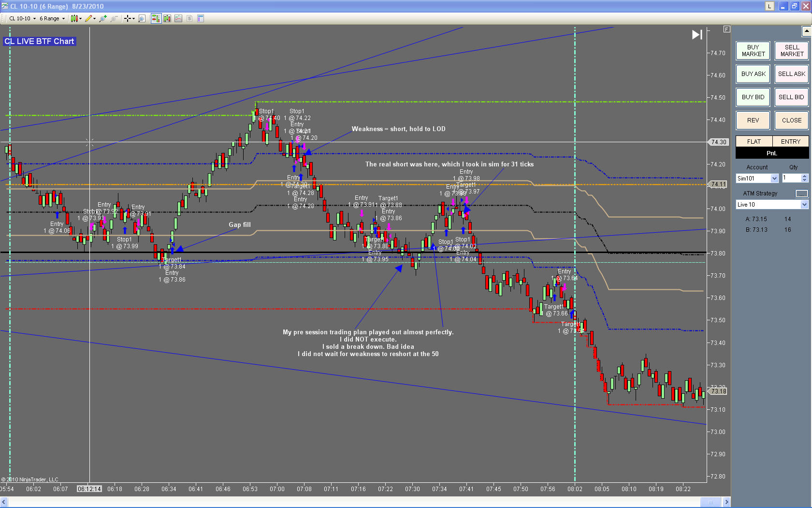
Task: Click the horizontal scrollbar right arrow
Action: 726,502
